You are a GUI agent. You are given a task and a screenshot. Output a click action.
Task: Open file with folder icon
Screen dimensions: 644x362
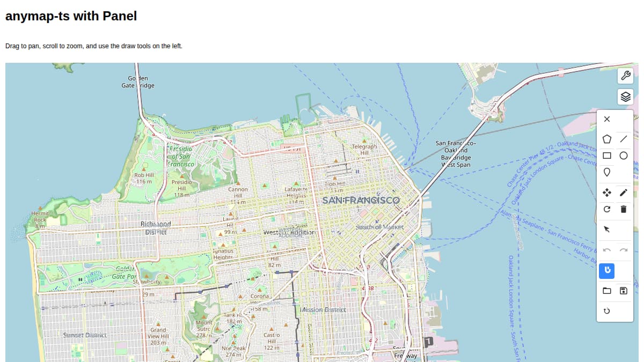[x=607, y=291]
